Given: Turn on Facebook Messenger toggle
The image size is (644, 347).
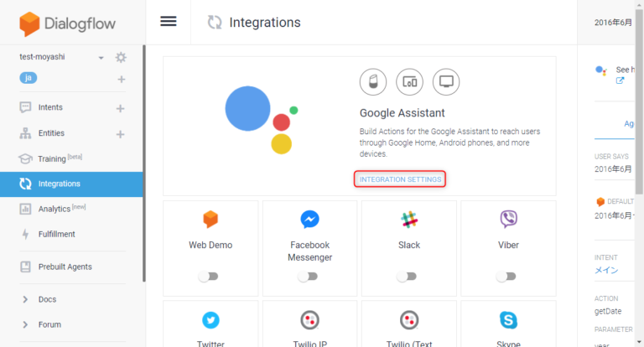Looking at the screenshot, I should click(309, 276).
